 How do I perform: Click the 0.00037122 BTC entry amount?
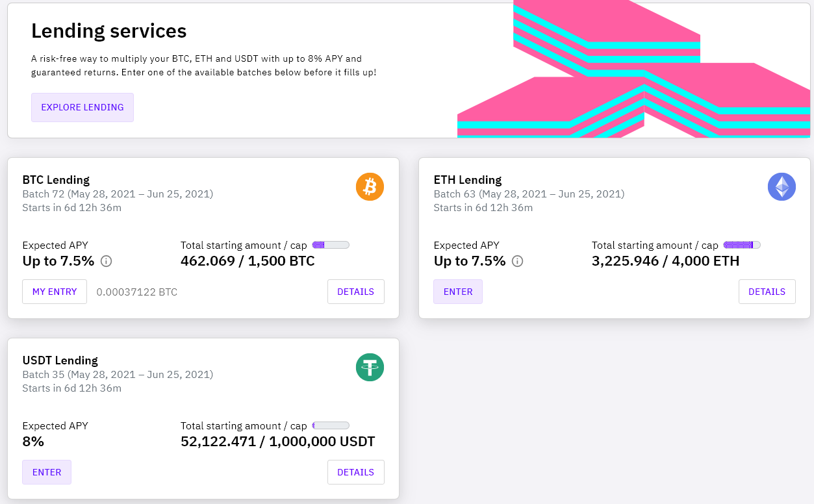tap(136, 292)
